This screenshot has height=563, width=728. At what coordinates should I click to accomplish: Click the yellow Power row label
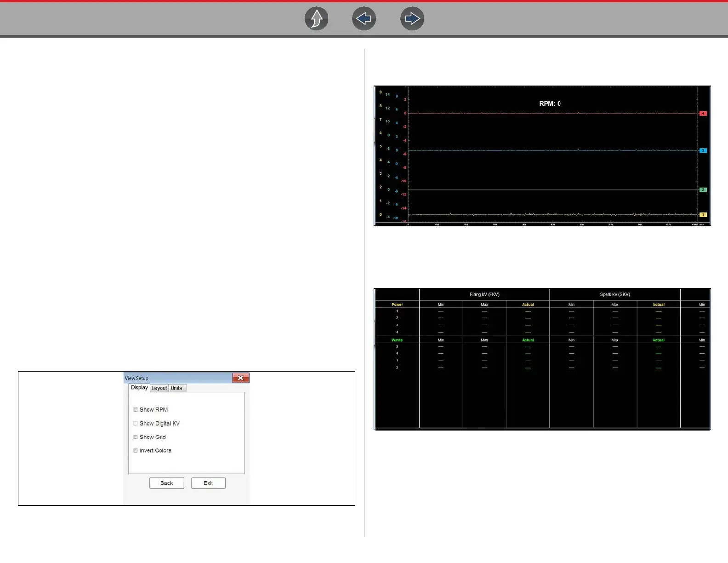397,304
